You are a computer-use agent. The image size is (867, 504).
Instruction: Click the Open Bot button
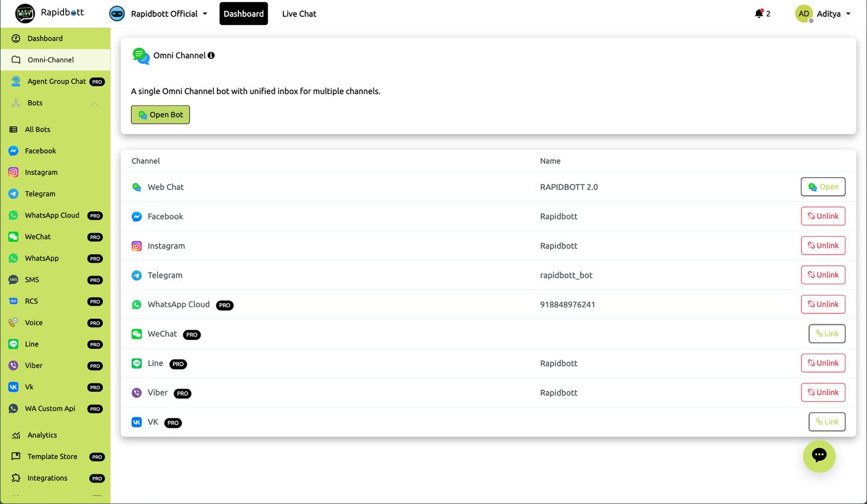[x=160, y=115]
